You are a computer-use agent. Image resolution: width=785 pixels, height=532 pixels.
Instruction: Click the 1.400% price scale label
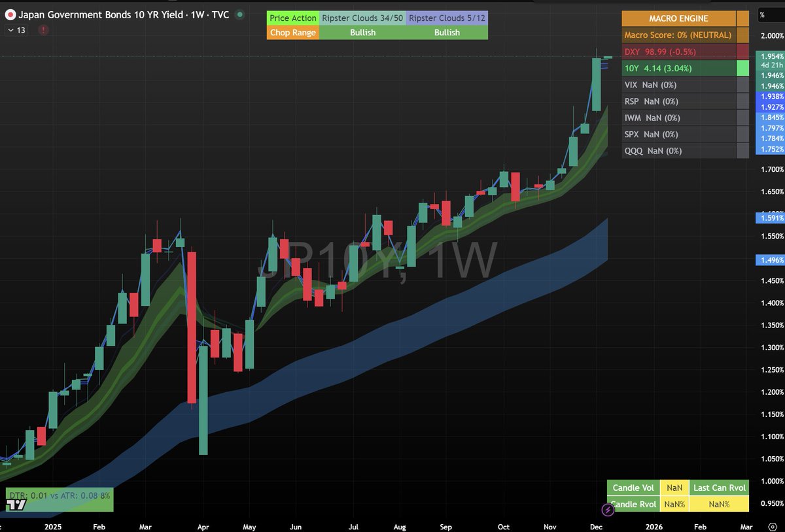point(772,303)
